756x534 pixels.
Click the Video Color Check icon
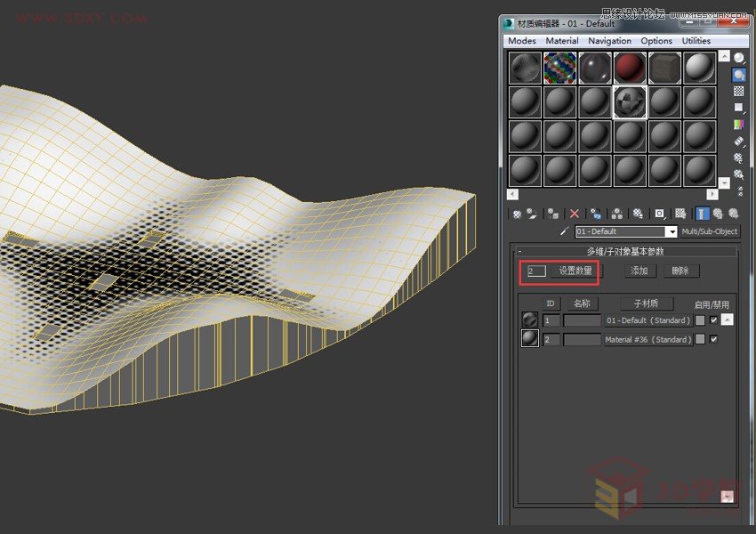[x=738, y=125]
